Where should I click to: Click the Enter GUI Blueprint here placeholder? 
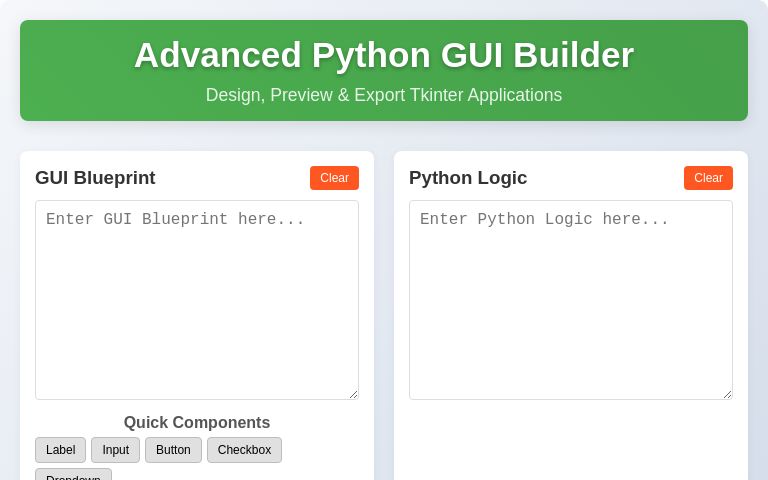click(x=175, y=220)
